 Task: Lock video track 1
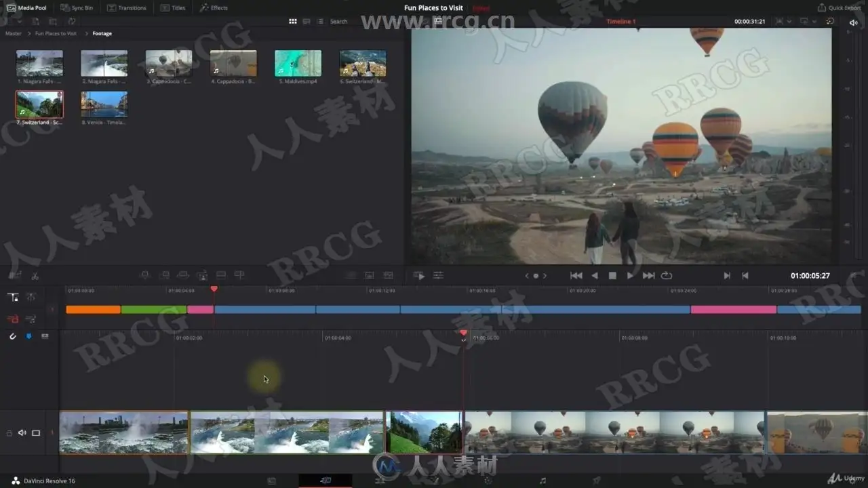[x=9, y=432]
